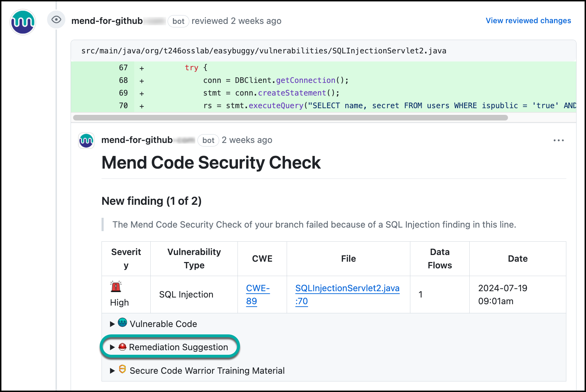
Task: Click the SQLInjectionServlet2.java file path header
Action: click(263, 51)
